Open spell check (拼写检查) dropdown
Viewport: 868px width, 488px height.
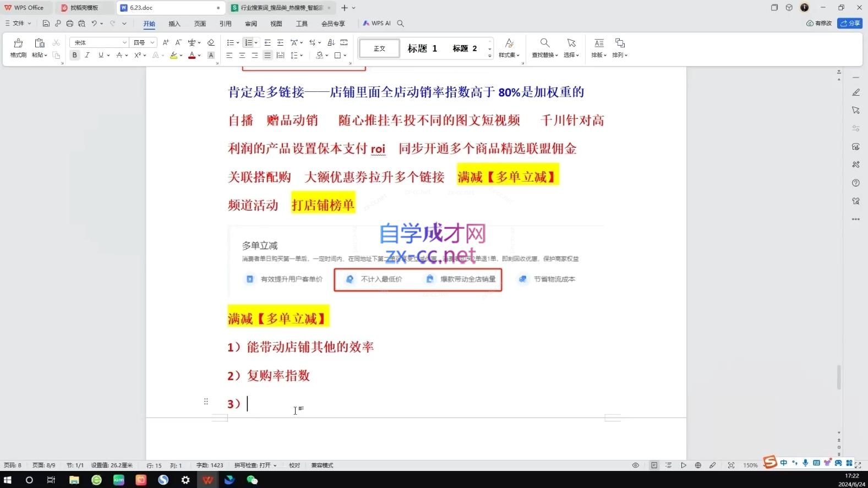255,465
